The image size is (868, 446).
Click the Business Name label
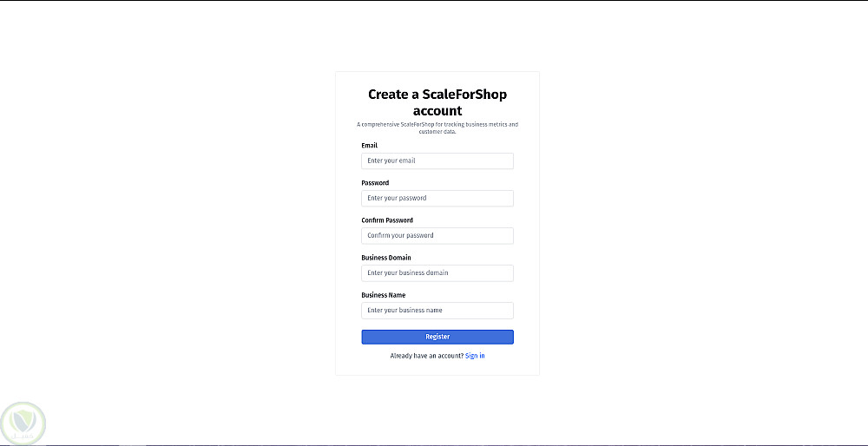[x=383, y=295]
